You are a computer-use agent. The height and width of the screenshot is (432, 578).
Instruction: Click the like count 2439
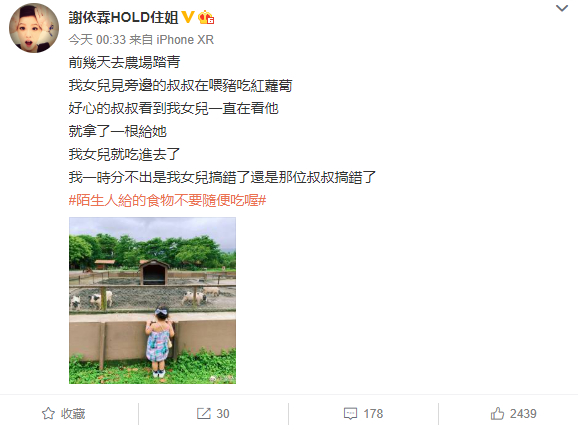point(523,414)
